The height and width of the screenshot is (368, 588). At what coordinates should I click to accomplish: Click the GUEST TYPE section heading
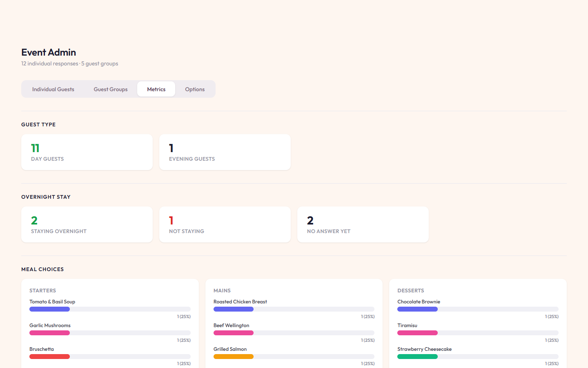click(38, 124)
